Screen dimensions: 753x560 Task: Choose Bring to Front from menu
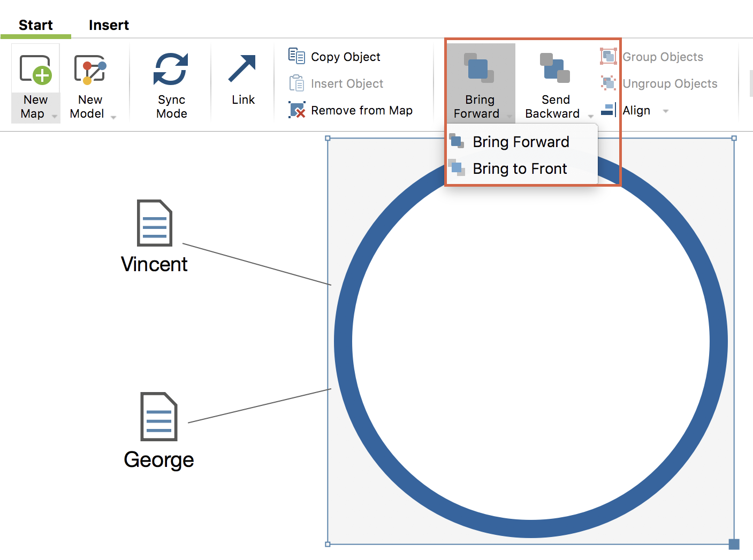pyautogui.click(x=519, y=169)
